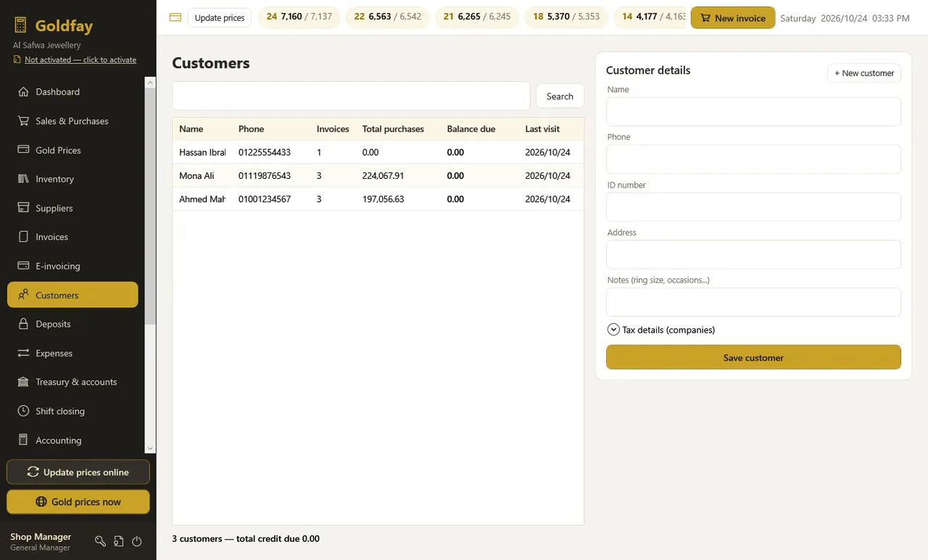Click the E-invoicing card icon

coord(23,266)
